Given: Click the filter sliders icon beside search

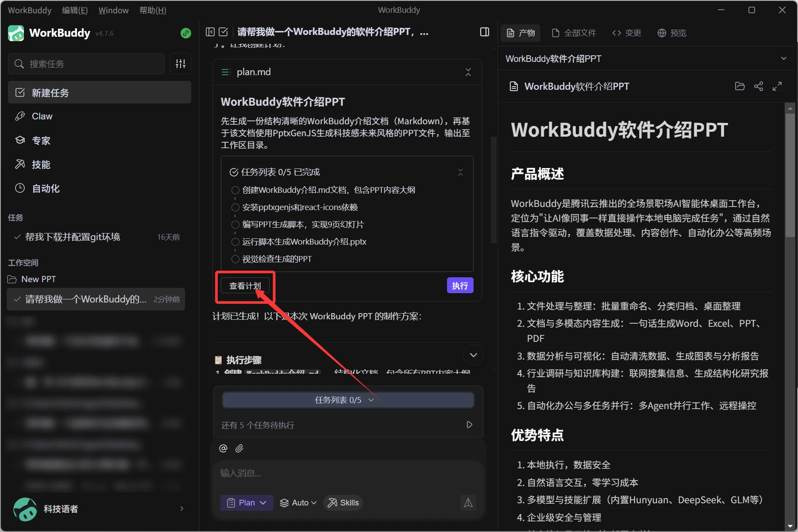Looking at the screenshot, I should [x=181, y=64].
